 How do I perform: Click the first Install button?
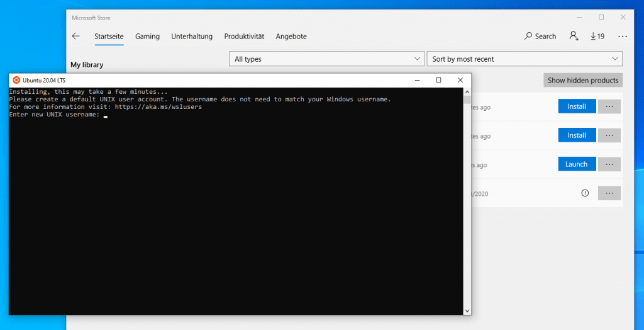point(577,106)
